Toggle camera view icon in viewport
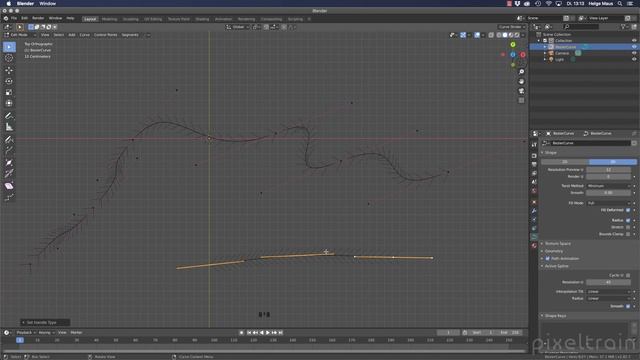 coord(521,91)
